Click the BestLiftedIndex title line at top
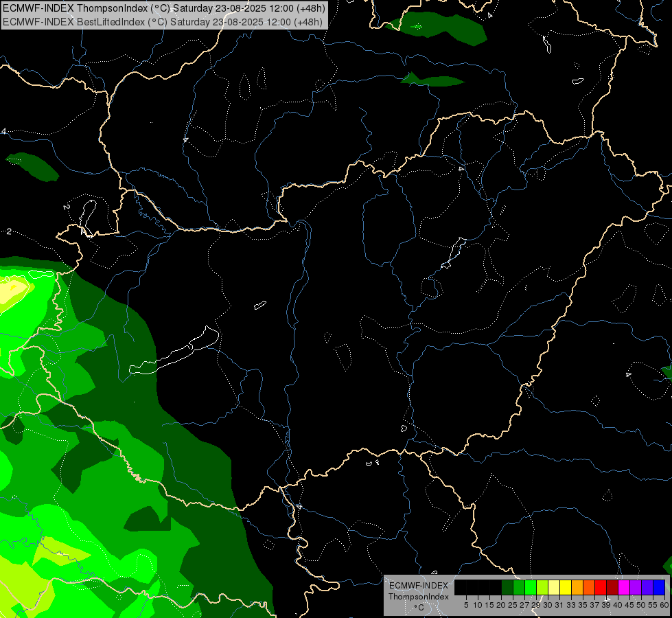The height and width of the screenshot is (618, 672). coord(163,21)
